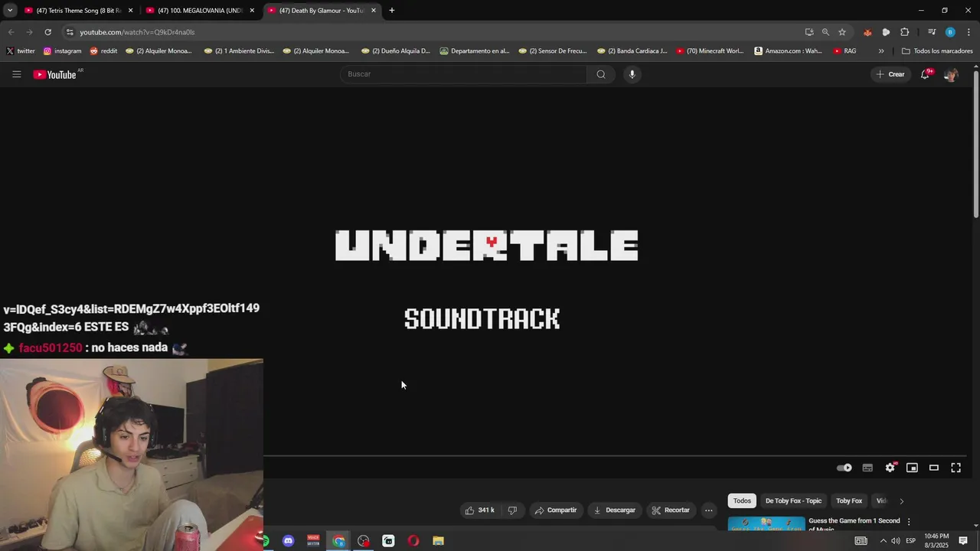Open the account avatar menu
Screen dimensions: 980x551
click(951, 74)
